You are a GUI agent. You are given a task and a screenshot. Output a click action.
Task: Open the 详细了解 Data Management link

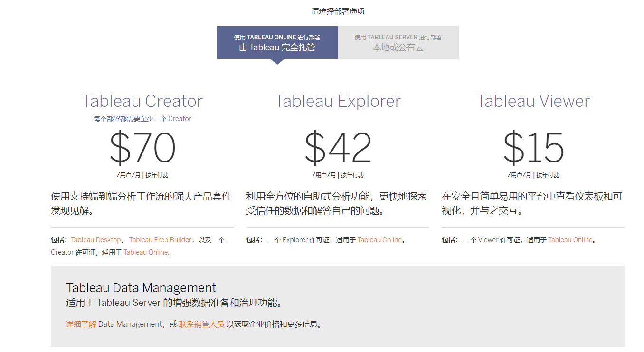[81, 324]
